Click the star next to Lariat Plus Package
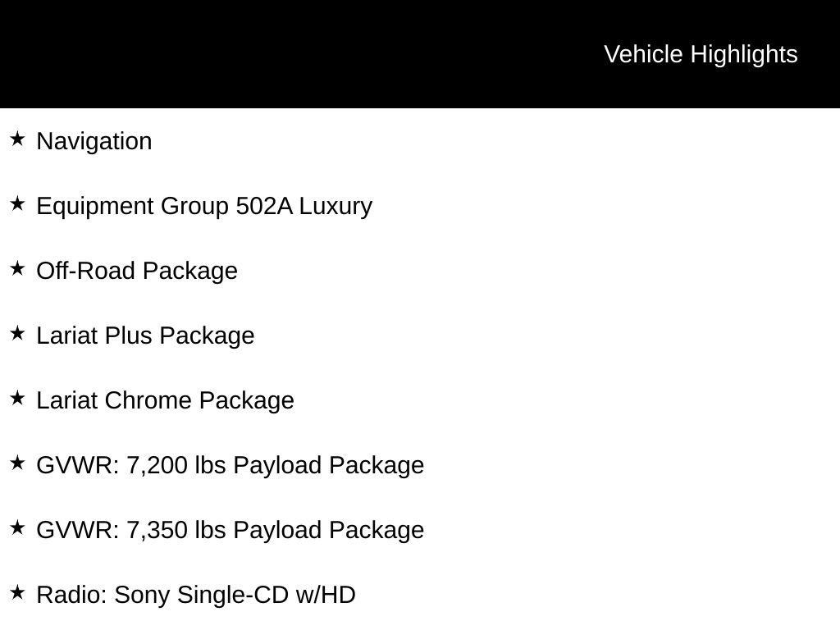The width and height of the screenshot is (840, 630). point(17,333)
